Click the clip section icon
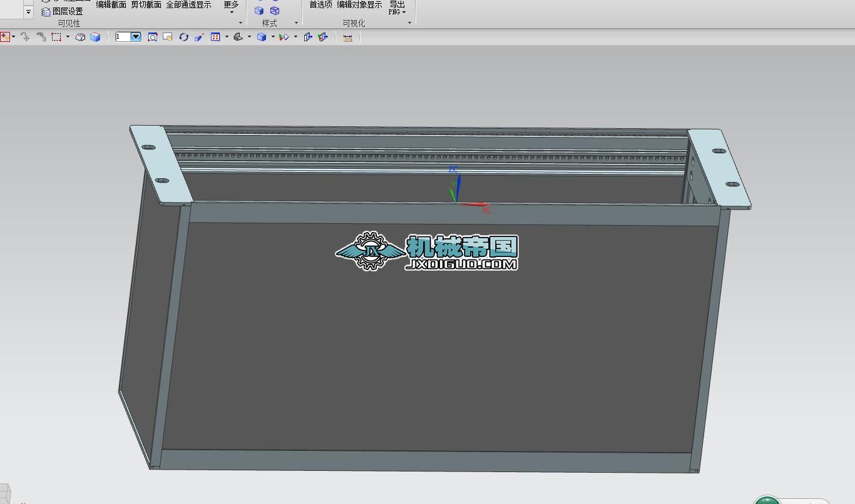The width and height of the screenshot is (855, 504). click(x=307, y=37)
